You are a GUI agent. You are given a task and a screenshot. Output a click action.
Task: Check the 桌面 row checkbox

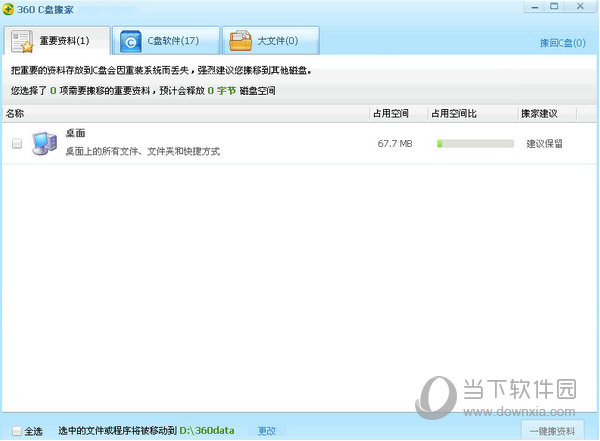pyautogui.click(x=17, y=144)
